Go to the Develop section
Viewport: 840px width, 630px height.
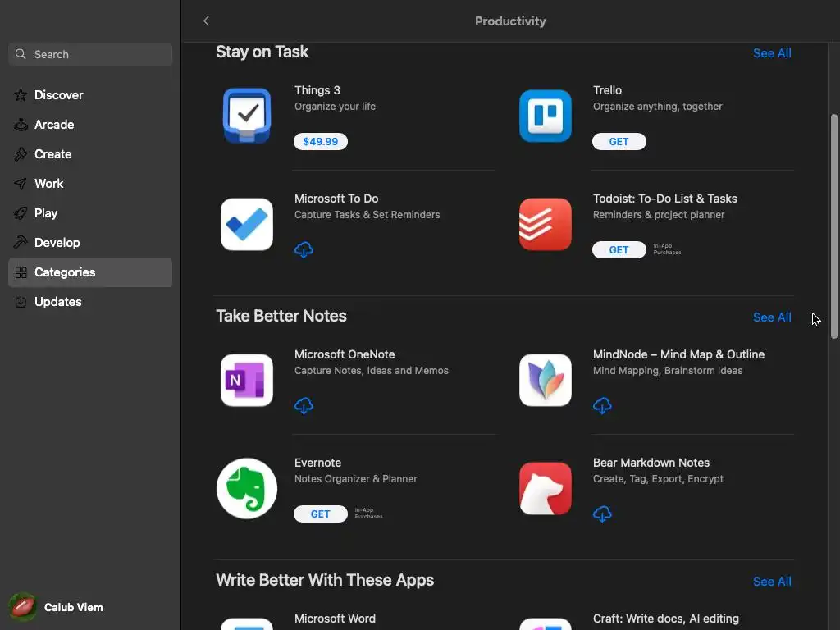tap(90, 243)
